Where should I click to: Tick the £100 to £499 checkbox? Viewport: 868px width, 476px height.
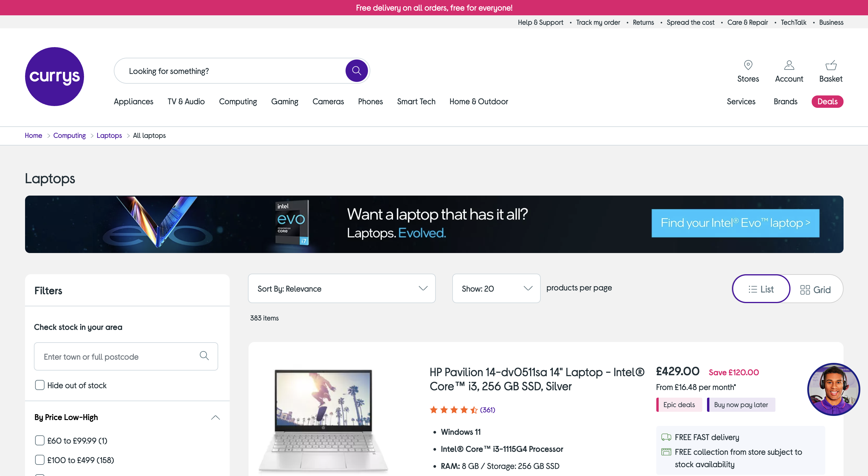tap(40, 460)
